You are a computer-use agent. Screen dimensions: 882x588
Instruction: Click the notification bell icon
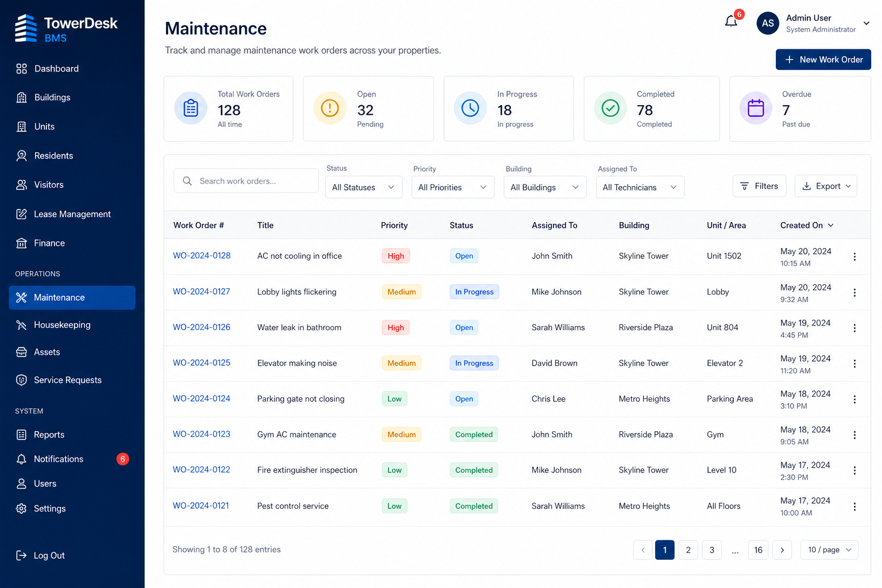click(x=731, y=21)
